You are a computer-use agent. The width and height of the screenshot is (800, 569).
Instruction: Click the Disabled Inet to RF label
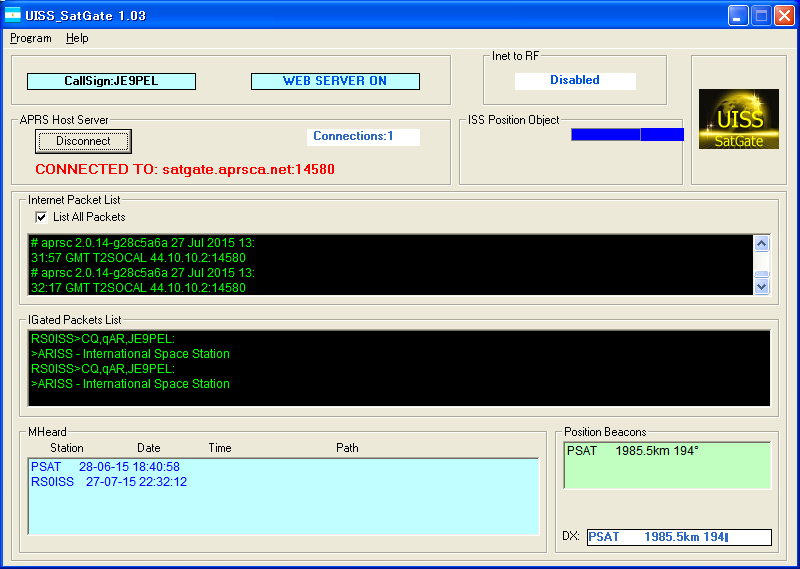pyautogui.click(x=575, y=81)
